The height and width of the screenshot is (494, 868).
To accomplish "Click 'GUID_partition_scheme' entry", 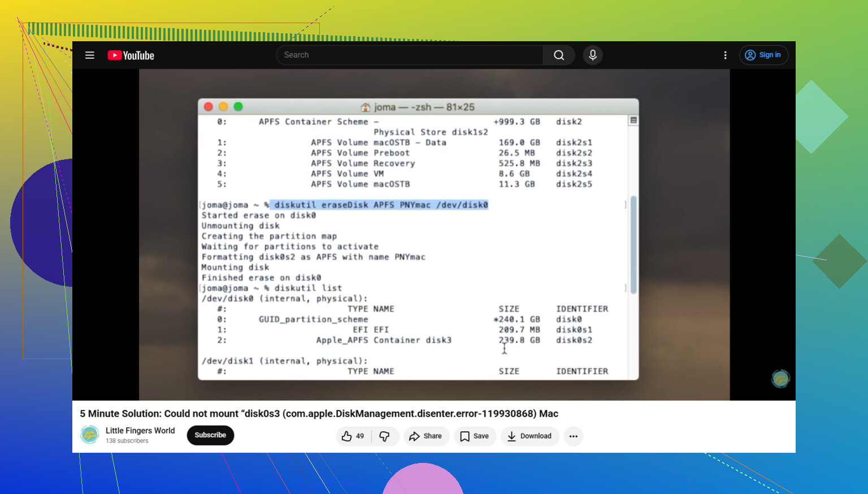I will tap(314, 320).
